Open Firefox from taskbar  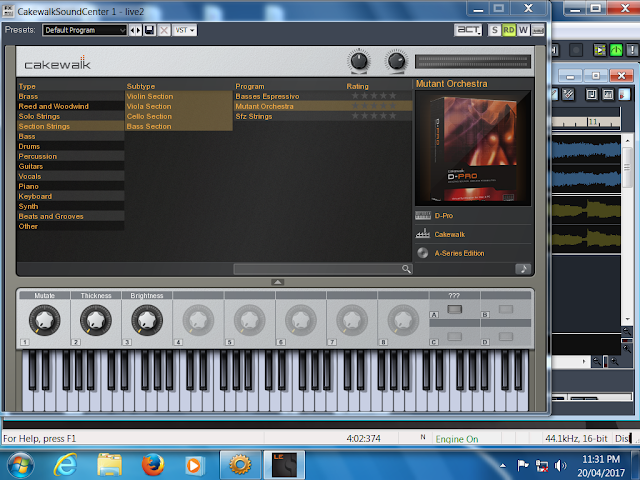pos(153,465)
